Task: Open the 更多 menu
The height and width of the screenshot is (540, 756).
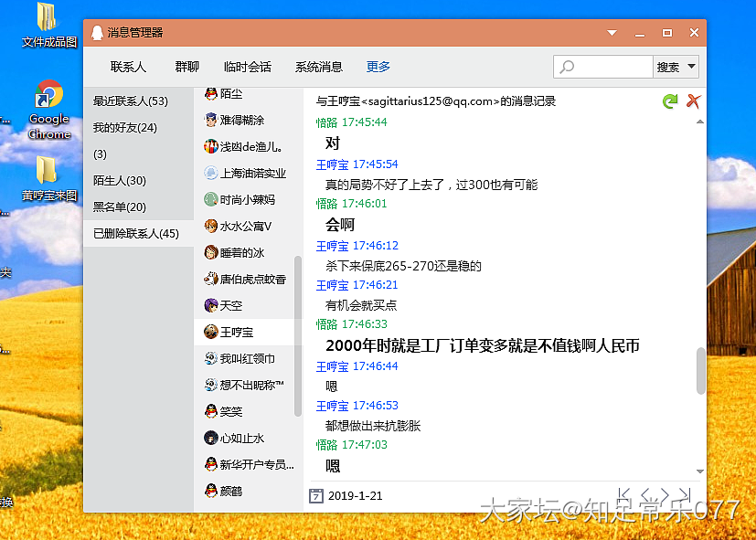Action: (378, 67)
